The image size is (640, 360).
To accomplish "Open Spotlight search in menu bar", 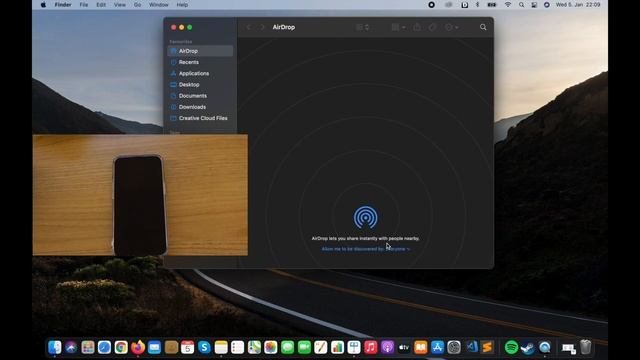I will [521, 5].
